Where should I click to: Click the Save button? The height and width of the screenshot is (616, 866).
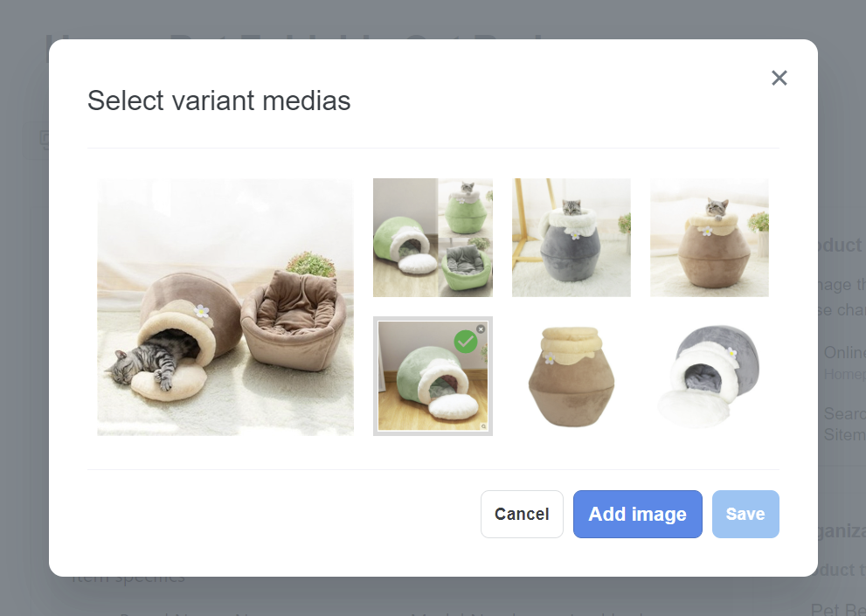pyautogui.click(x=745, y=514)
